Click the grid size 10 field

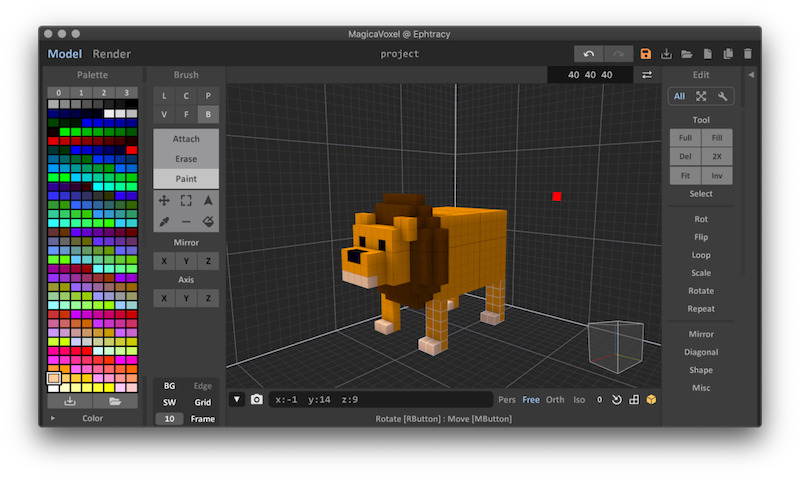(x=169, y=419)
